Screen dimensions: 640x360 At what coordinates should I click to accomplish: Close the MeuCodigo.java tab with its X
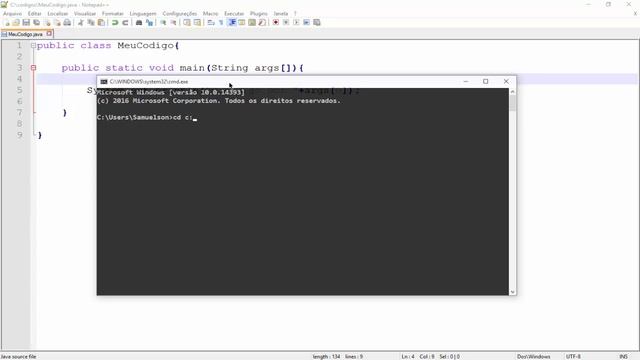tap(49, 34)
